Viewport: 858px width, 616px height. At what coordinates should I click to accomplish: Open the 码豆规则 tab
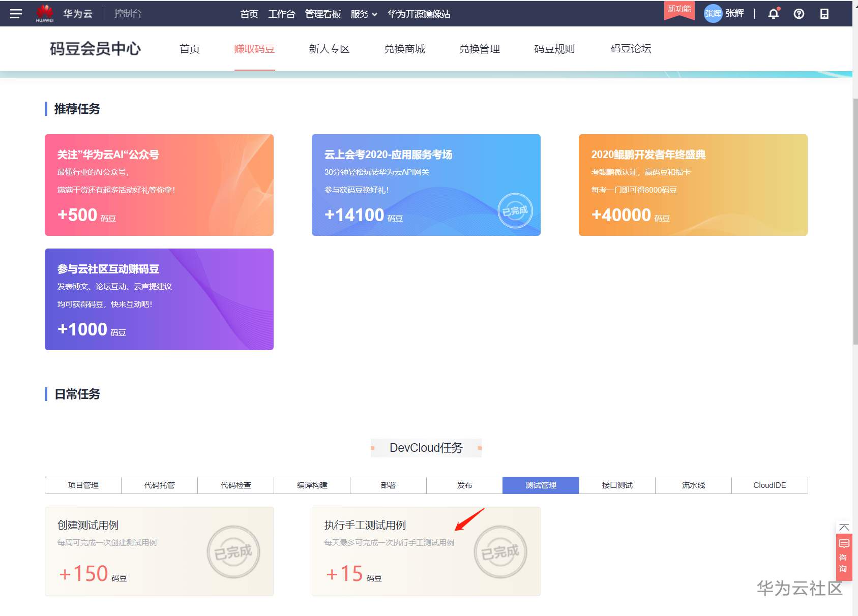(x=554, y=49)
